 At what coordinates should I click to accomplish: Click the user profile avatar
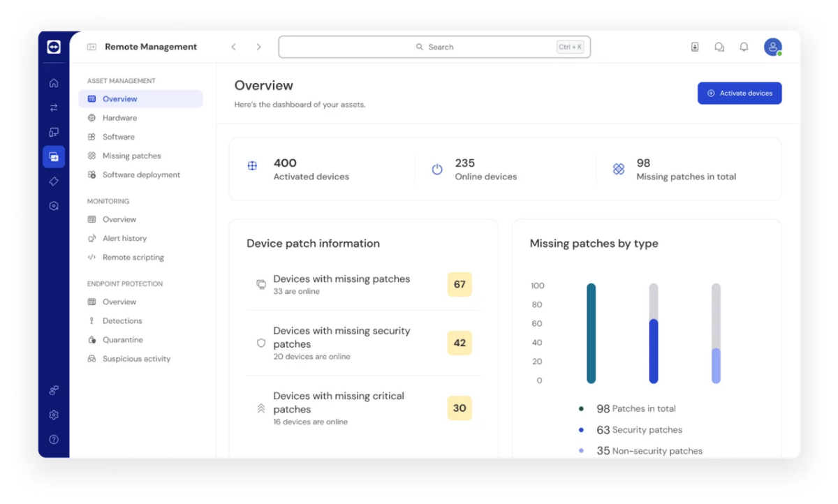[772, 47]
